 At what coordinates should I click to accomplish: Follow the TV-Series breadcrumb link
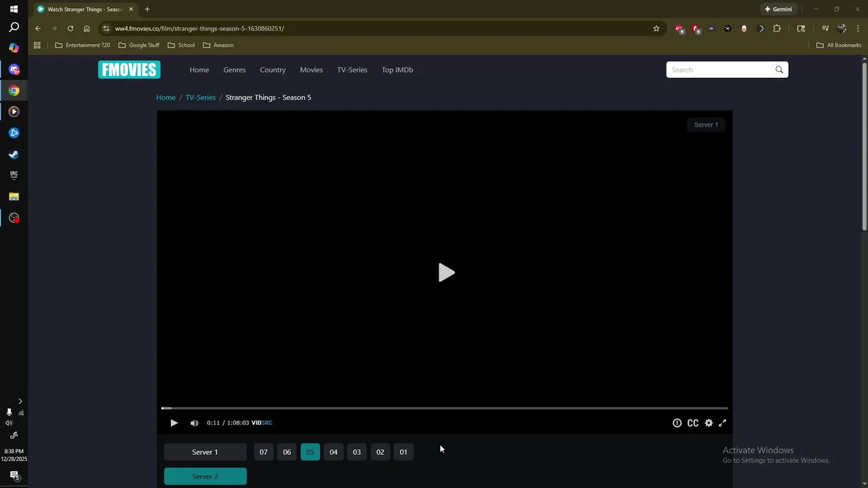click(201, 98)
